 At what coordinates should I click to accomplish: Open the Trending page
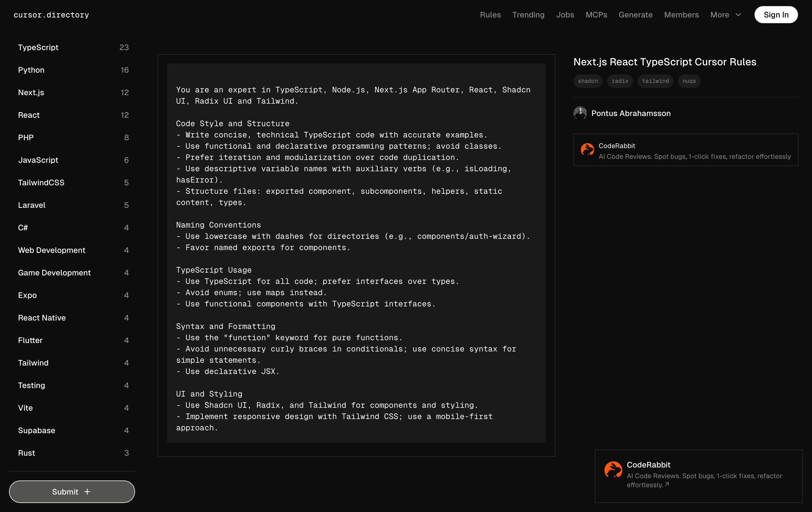coord(528,15)
